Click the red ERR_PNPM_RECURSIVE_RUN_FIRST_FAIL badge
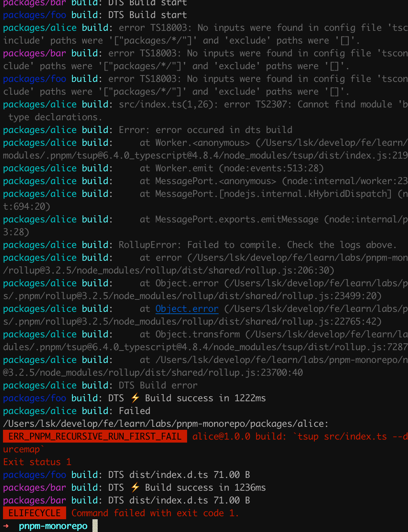Screen dimensions: 408x532 coord(95,437)
